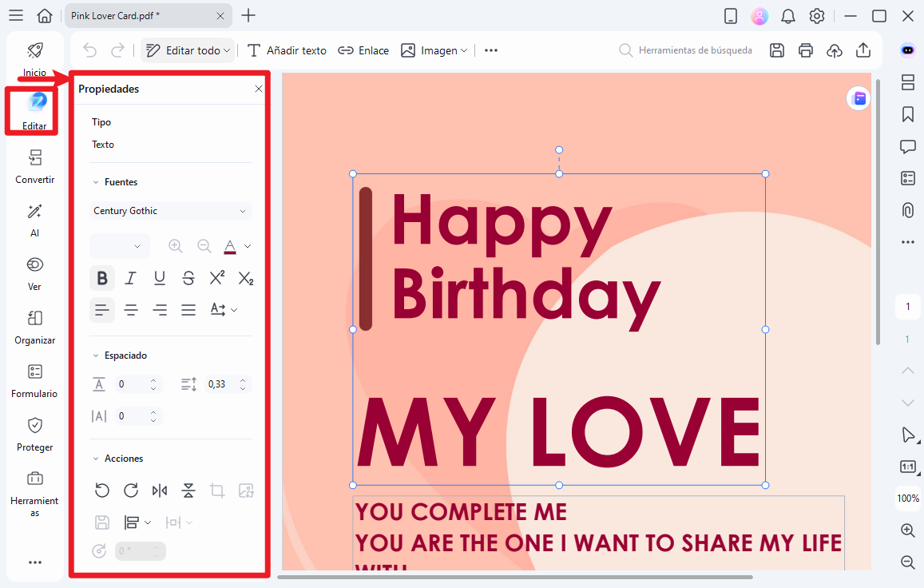Open the Organizar menu in sidebar
Viewport: 924px width, 588px height.
coord(35,327)
